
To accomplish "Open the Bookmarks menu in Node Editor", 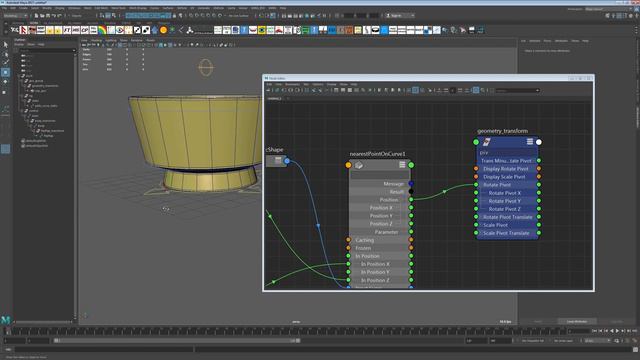I will pos(292,84).
